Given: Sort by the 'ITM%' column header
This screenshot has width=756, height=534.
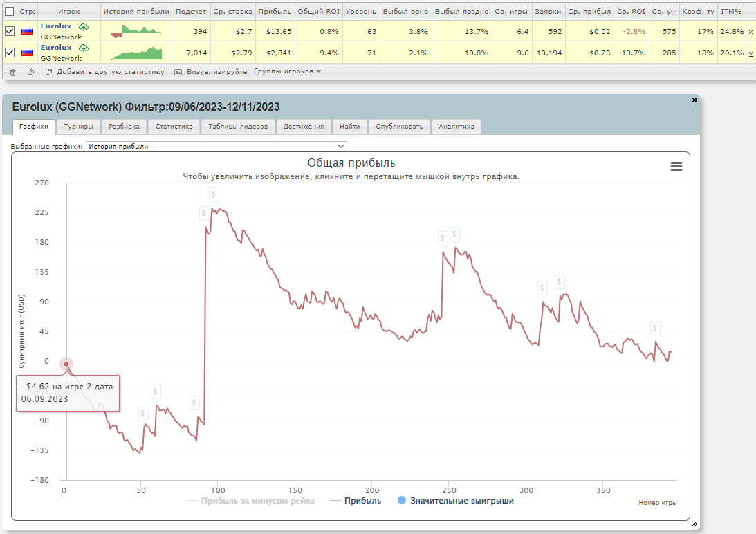Looking at the screenshot, I should click(x=731, y=11).
